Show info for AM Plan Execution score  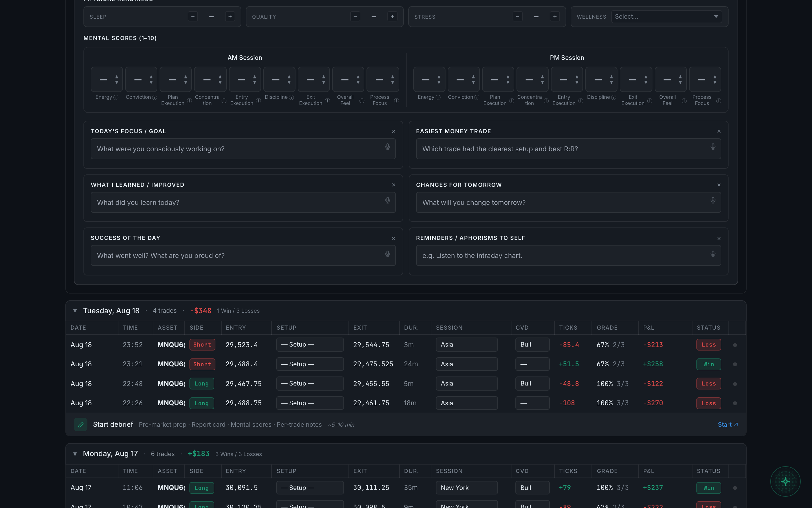click(189, 101)
